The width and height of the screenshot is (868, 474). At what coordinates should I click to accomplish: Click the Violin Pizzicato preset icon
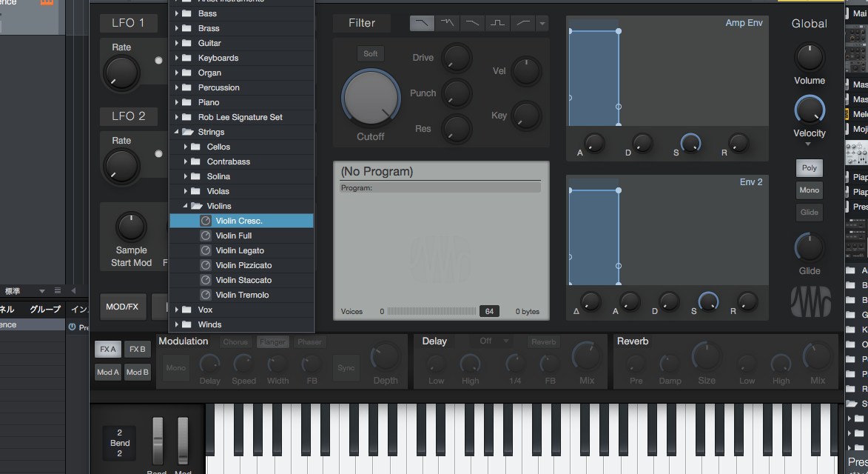(206, 265)
